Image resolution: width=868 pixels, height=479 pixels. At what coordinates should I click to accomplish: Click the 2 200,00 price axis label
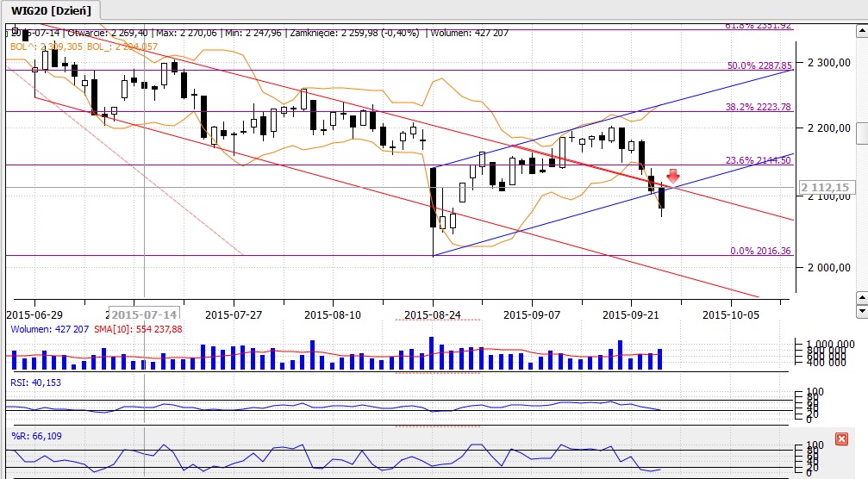829,128
